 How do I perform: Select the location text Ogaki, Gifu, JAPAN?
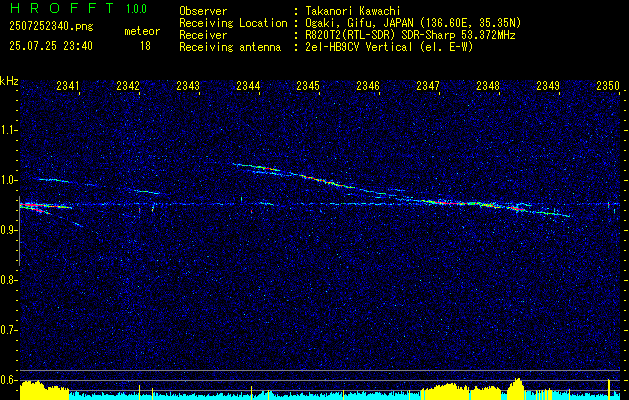click(x=359, y=23)
